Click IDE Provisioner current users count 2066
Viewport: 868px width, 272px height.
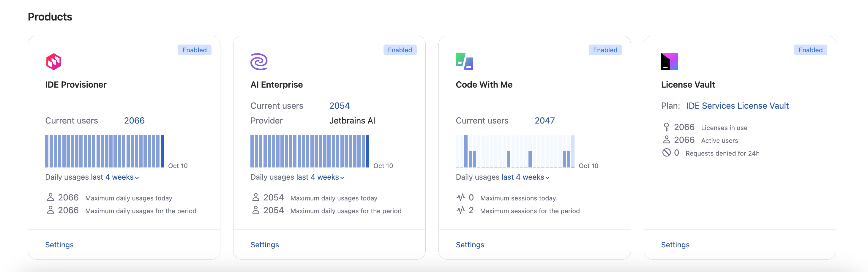[134, 121]
